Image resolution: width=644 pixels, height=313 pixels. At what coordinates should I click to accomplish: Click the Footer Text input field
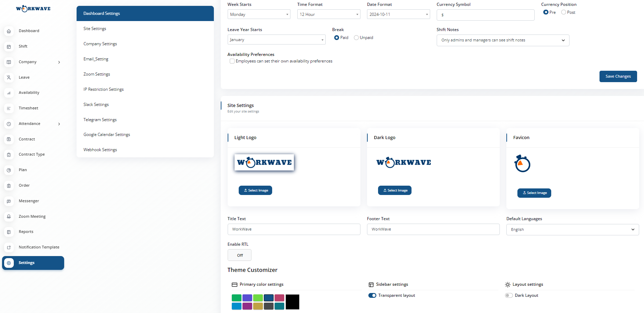433,229
